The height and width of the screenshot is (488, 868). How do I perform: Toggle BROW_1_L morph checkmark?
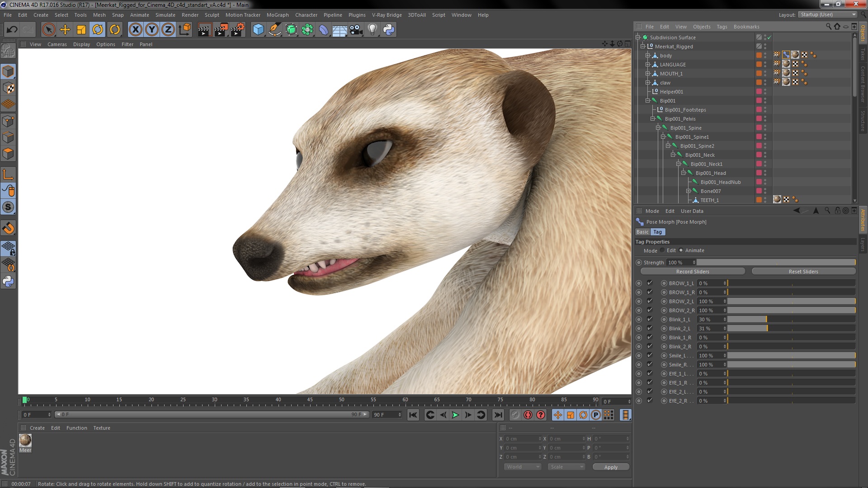pyautogui.click(x=650, y=283)
